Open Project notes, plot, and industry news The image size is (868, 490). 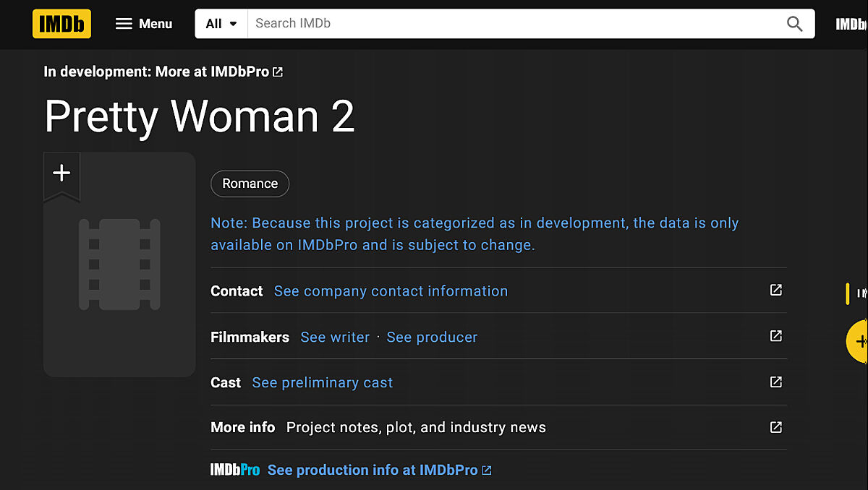point(416,428)
